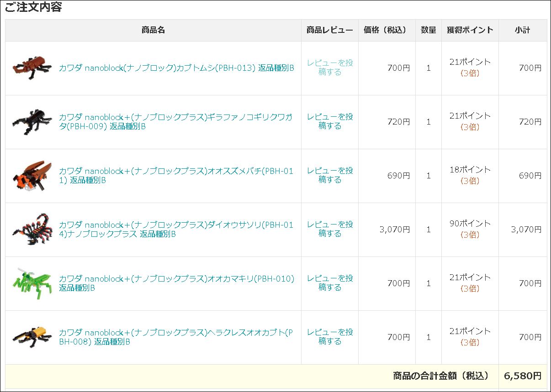
Task: Open the Hercules beetle product image
Action: coord(32,337)
